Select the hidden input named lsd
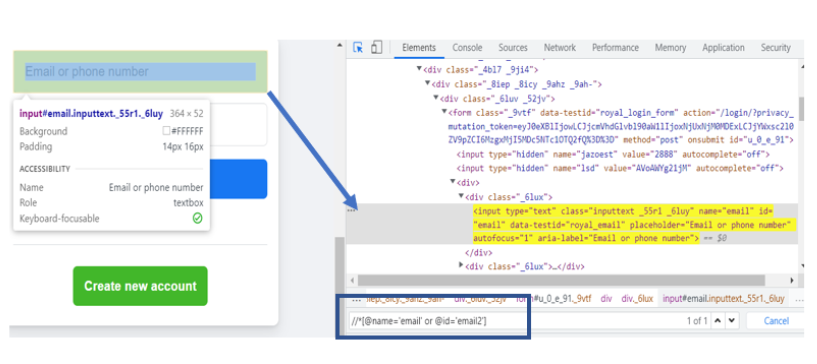 [620, 168]
